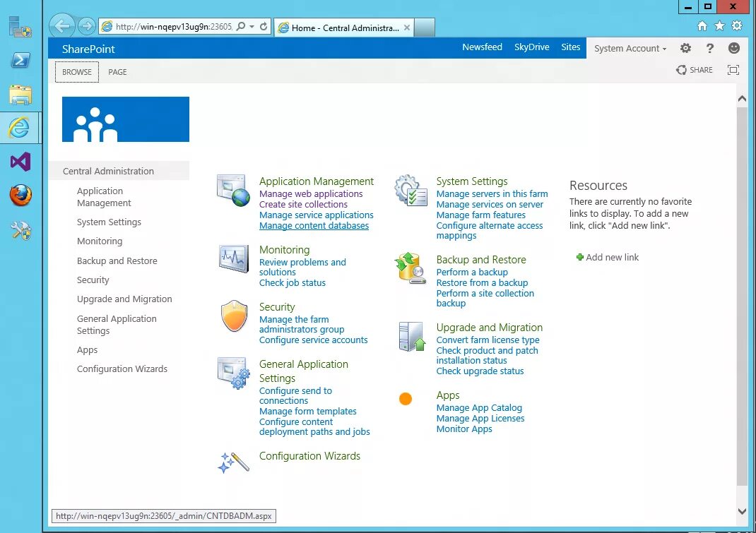The width and height of the screenshot is (756, 533).
Task: Open the wrench tools taskbar icon
Action: (x=20, y=230)
